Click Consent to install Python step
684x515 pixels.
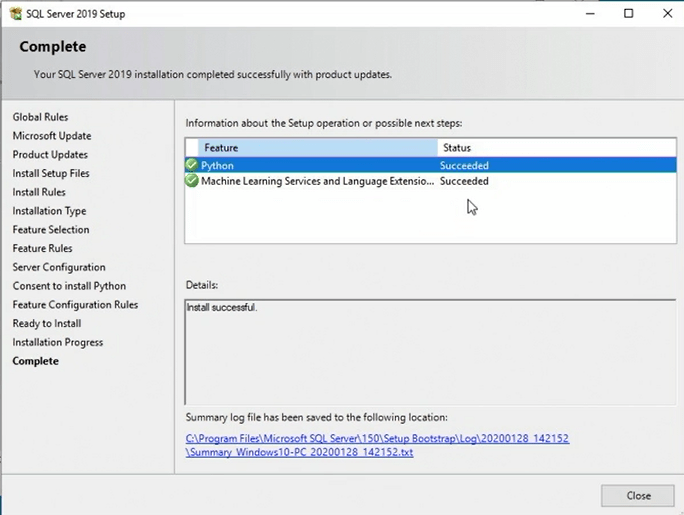(x=69, y=286)
